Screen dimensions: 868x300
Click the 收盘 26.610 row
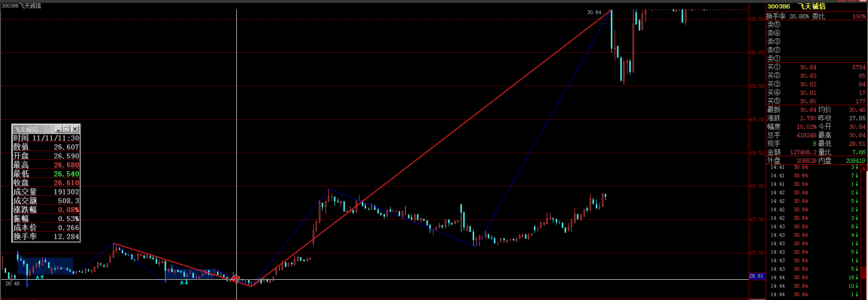click(x=46, y=183)
